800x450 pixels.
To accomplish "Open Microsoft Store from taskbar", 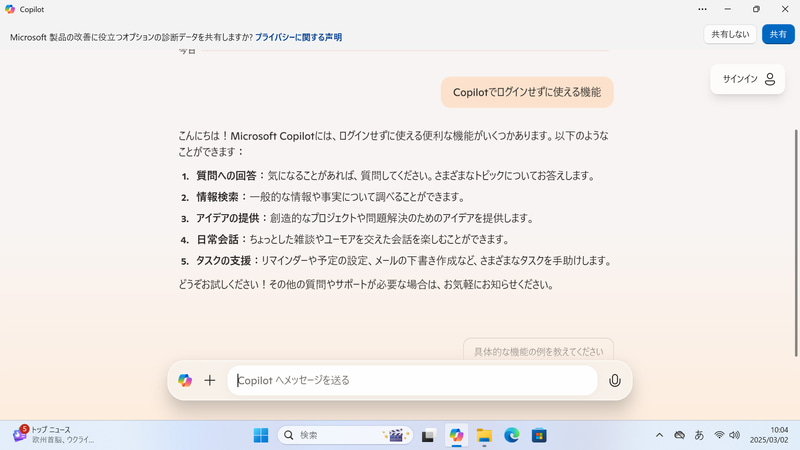I will (x=539, y=435).
